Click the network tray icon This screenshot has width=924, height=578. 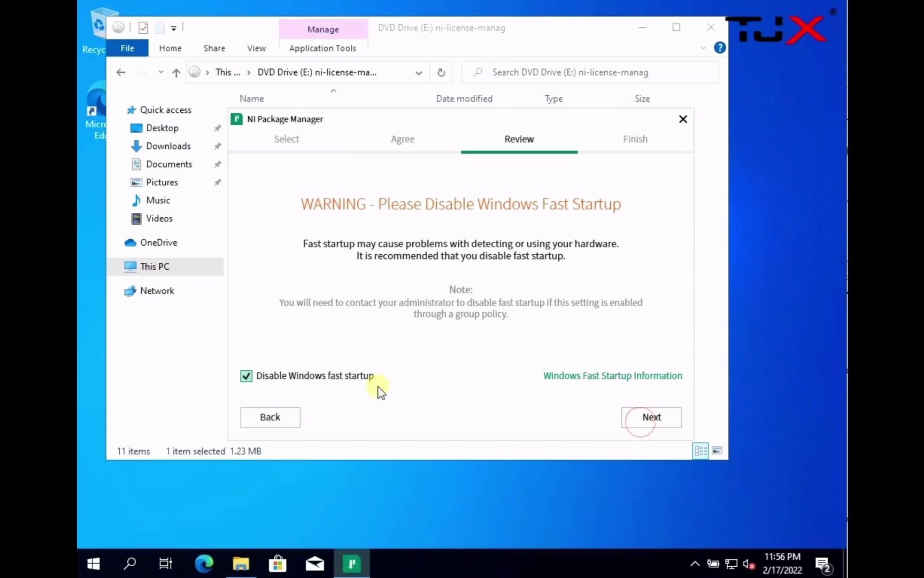click(731, 564)
